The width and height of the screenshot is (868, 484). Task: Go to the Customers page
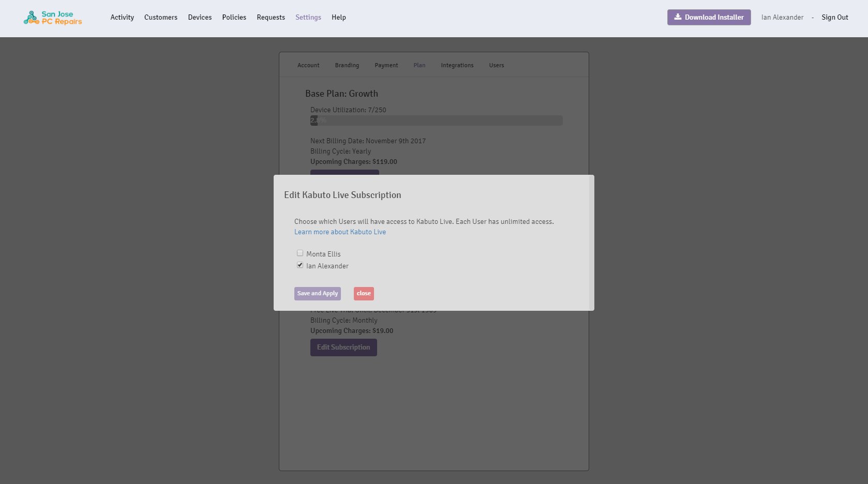[161, 17]
